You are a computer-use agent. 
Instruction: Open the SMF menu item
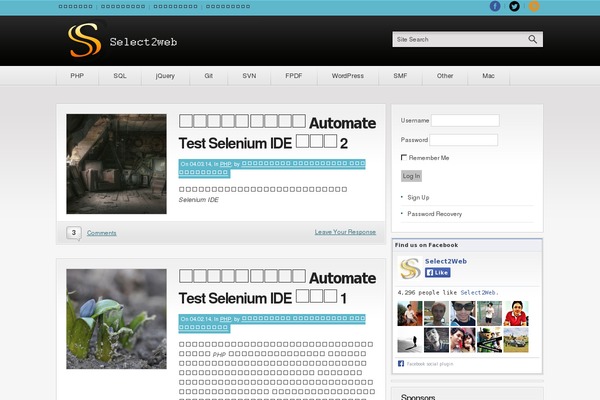tap(400, 76)
